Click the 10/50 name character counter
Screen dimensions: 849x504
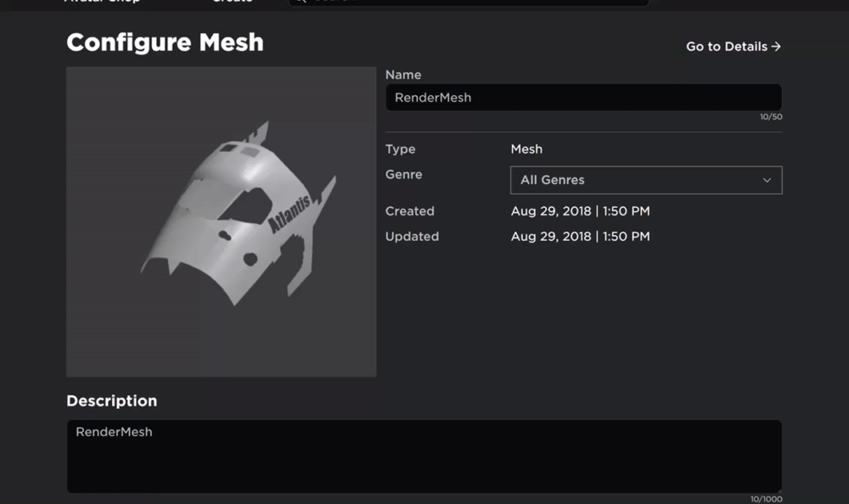point(771,116)
